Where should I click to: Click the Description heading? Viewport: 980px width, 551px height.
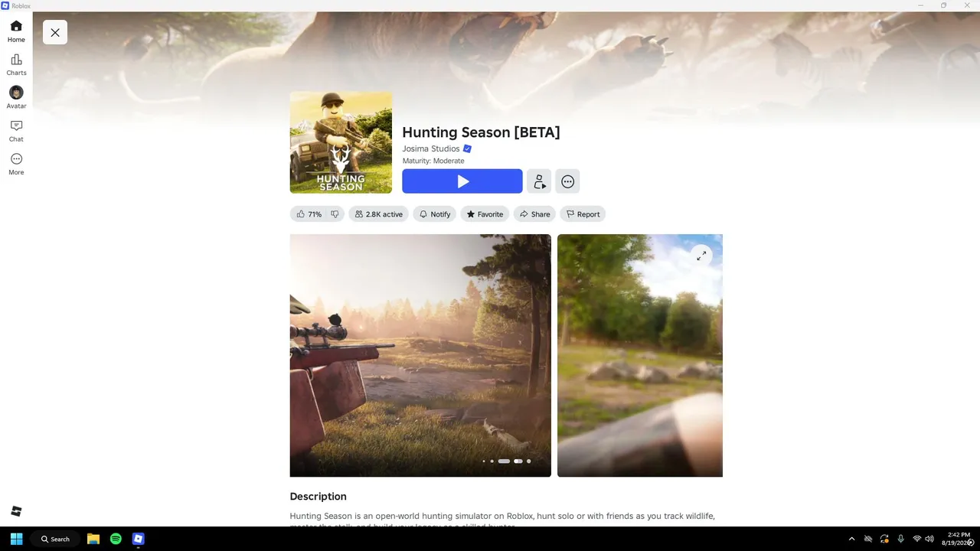pos(318,497)
